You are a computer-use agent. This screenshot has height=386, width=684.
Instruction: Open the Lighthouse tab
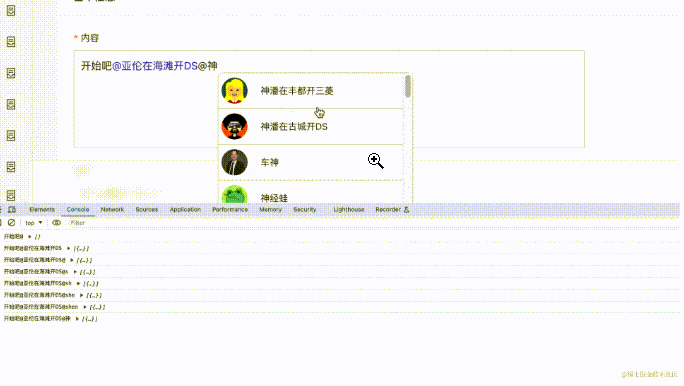pyautogui.click(x=349, y=210)
